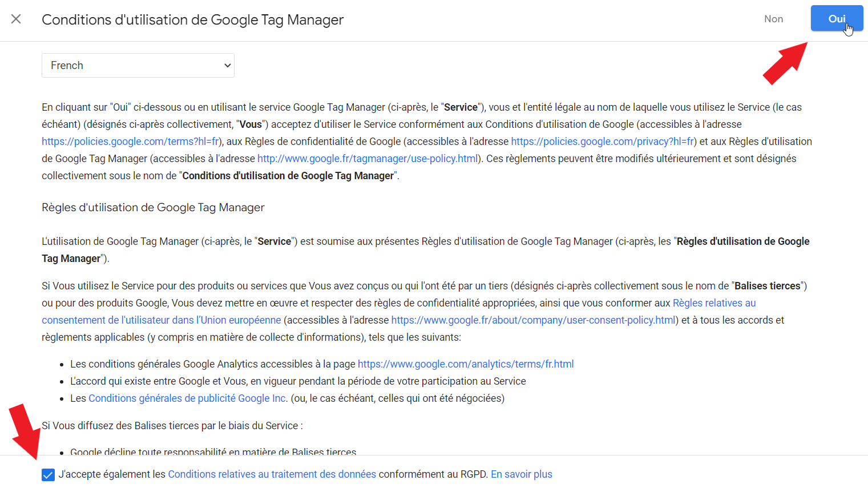Click the blue Oui button
The width and height of the screenshot is (868, 500).
tap(837, 18)
